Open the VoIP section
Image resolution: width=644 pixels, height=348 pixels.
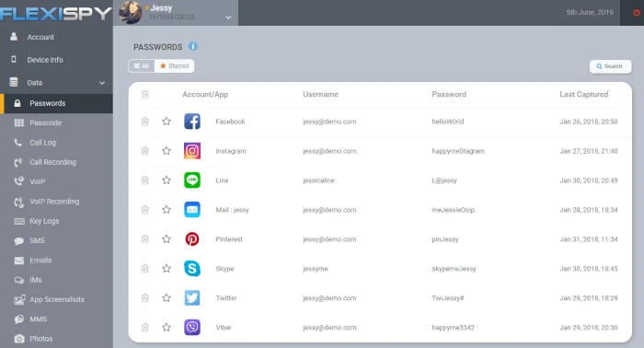click(56, 181)
